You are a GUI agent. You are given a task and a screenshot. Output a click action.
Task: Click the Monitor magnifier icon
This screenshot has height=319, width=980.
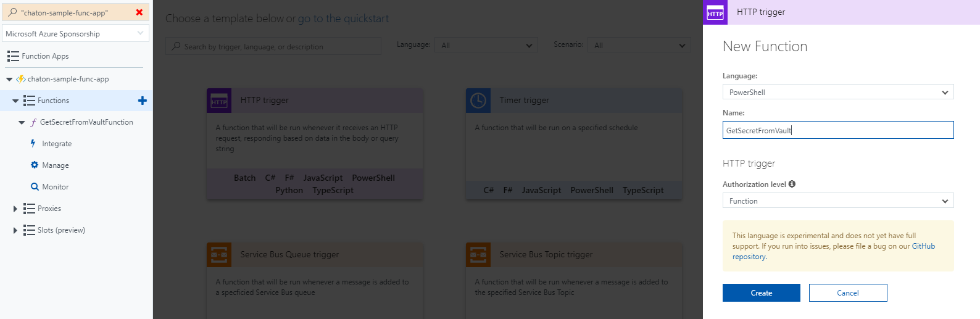point(35,186)
